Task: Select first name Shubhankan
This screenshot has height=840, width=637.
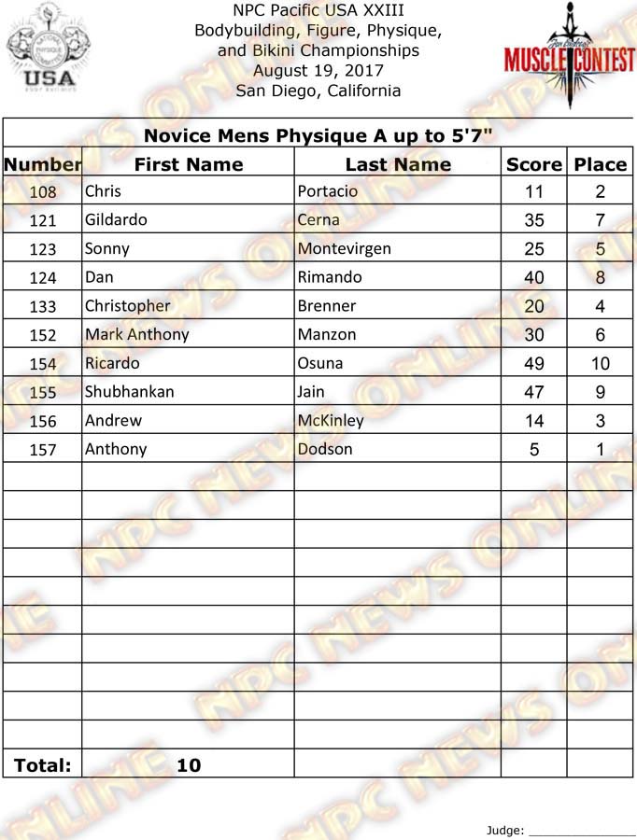Action: pos(130,392)
